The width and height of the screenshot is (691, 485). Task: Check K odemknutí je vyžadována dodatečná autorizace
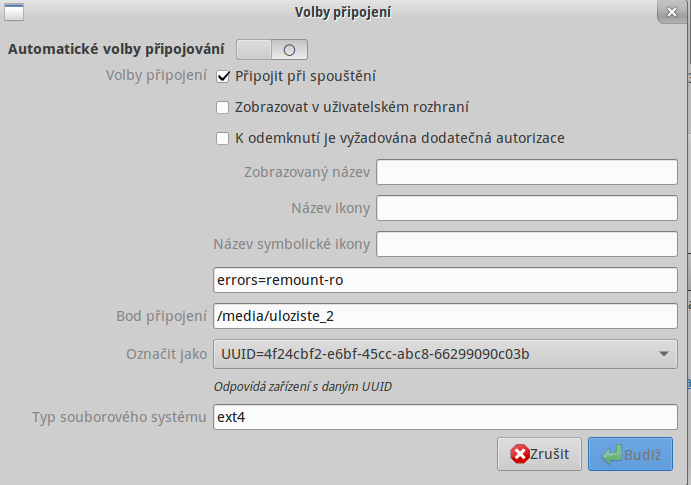point(223,138)
